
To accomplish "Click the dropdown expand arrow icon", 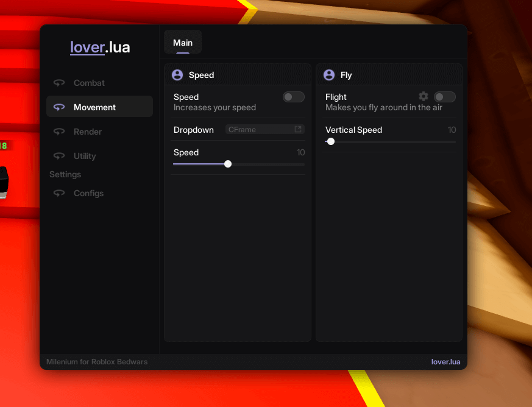I will [x=298, y=129].
